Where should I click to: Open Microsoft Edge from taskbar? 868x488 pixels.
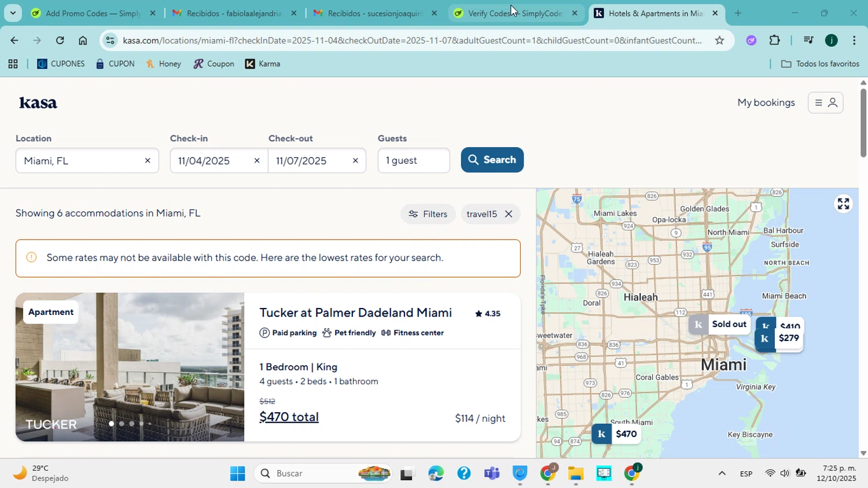tap(436, 474)
